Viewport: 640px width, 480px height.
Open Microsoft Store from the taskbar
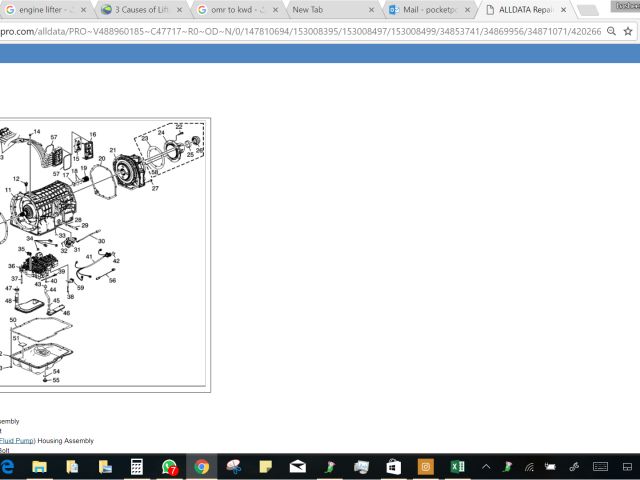(393, 466)
